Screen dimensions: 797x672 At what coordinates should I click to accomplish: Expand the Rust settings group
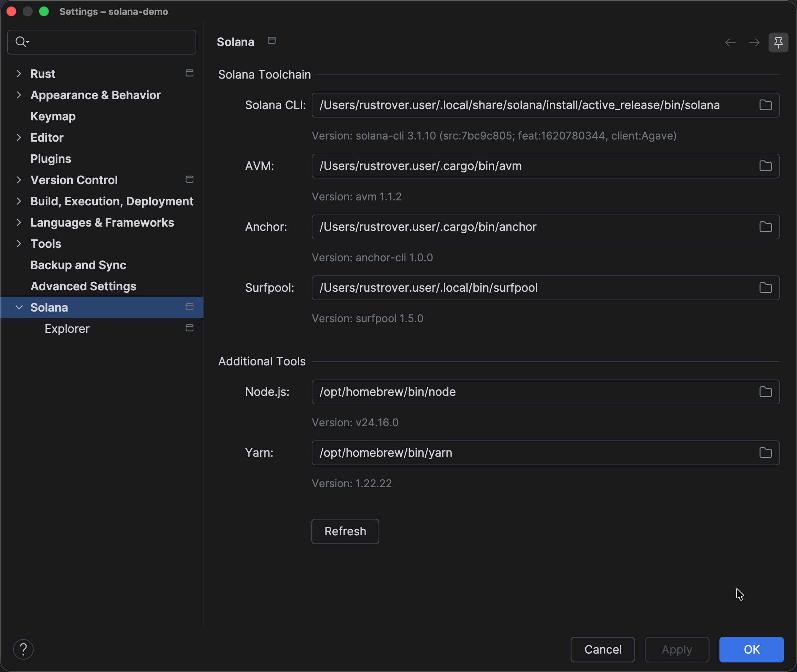coord(19,74)
